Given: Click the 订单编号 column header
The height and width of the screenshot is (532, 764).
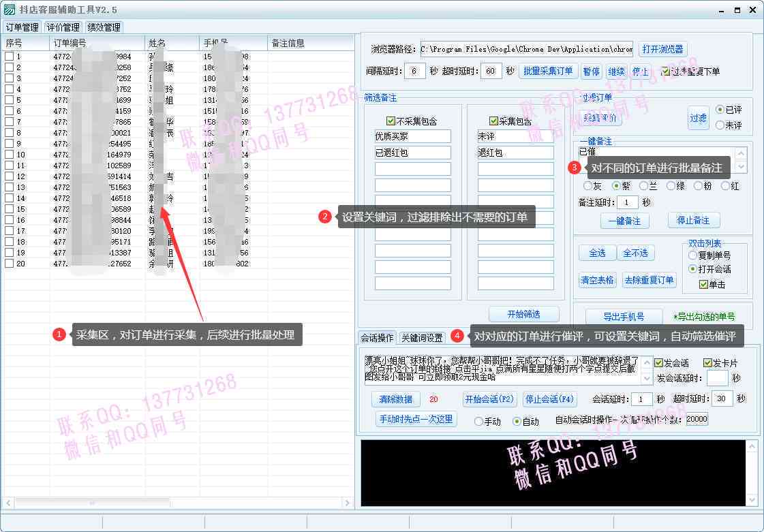Looking at the screenshot, I should coord(97,44).
